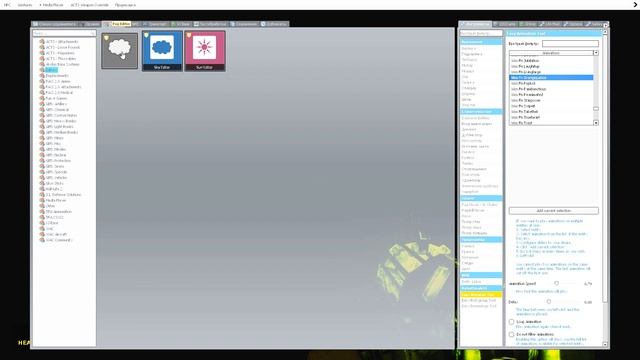Click the arrow at top-right of menu bar

pyautogui.click(x=635, y=4)
